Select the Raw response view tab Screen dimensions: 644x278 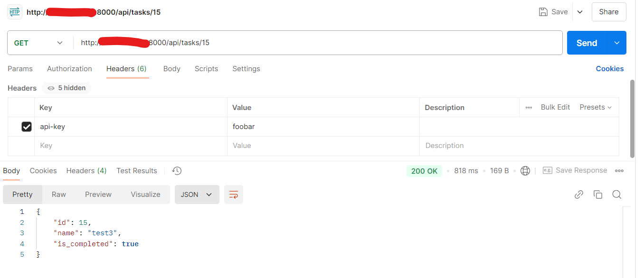coord(59,195)
